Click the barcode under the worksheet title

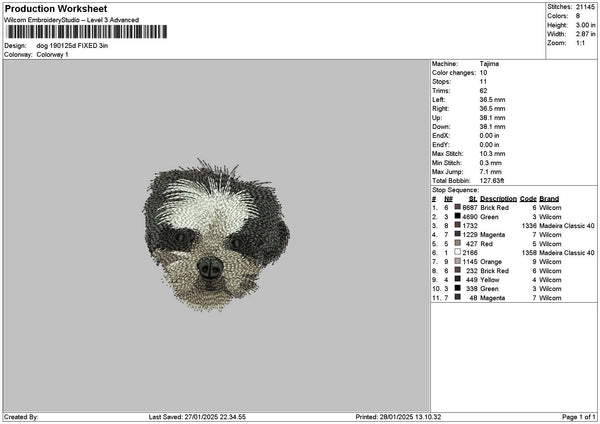point(86,34)
